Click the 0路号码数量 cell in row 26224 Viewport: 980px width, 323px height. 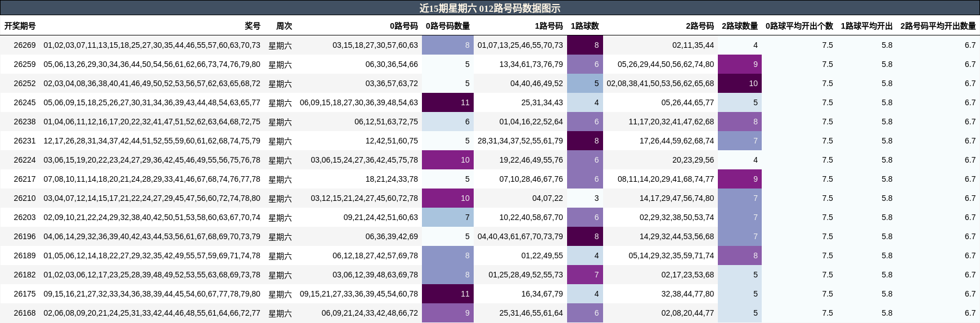(x=448, y=160)
